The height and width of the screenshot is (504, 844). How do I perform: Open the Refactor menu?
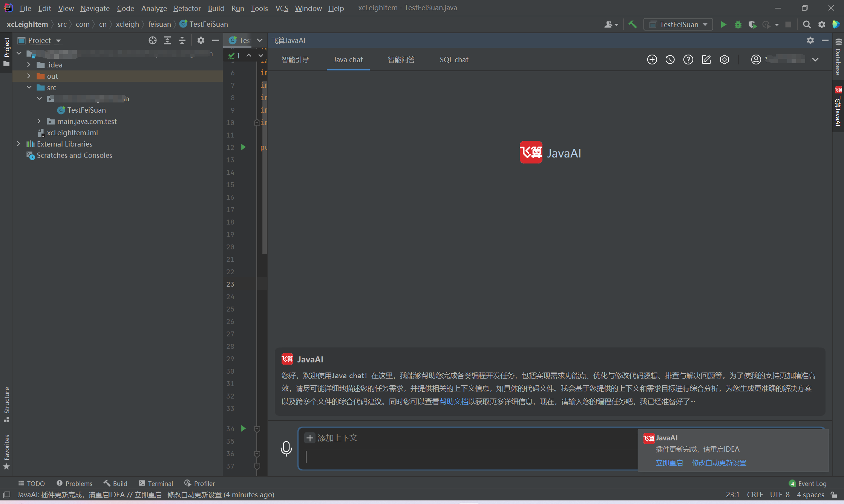click(187, 8)
